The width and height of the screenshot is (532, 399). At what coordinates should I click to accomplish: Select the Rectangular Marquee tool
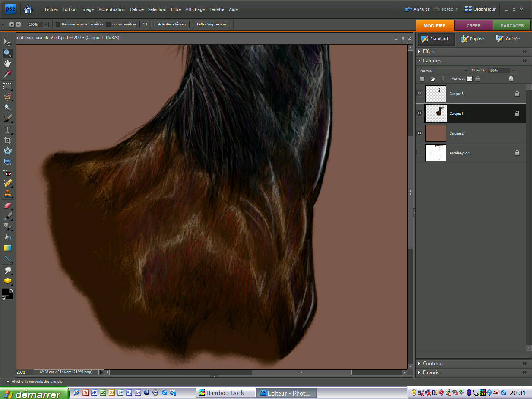point(7,86)
